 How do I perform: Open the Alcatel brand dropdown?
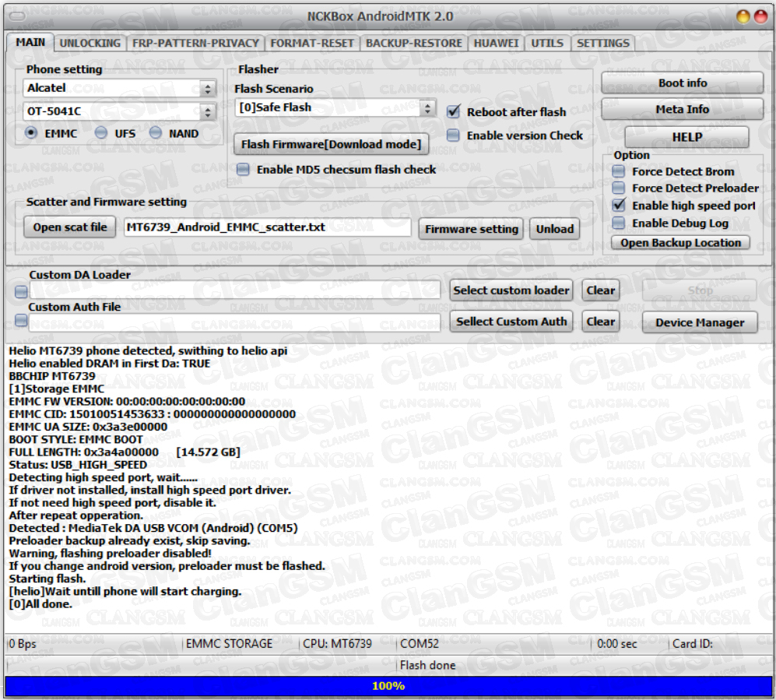(119, 88)
